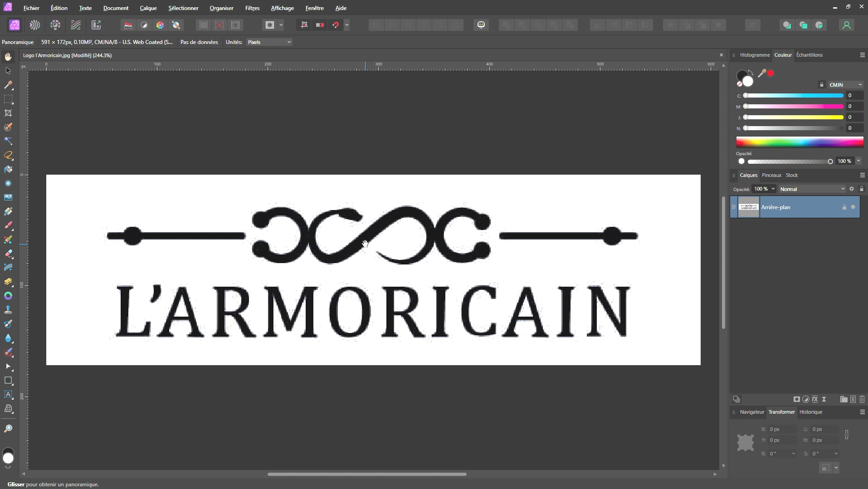Toggle the aspect ratio link lock
This screenshot has width=868, height=489.
[x=847, y=435]
